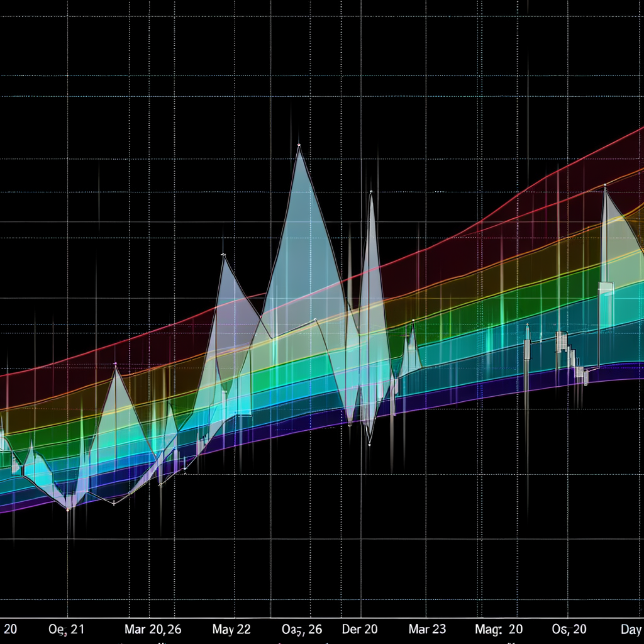
Task: Select the small peak point left of Mar 20,26
Action: coord(115,364)
